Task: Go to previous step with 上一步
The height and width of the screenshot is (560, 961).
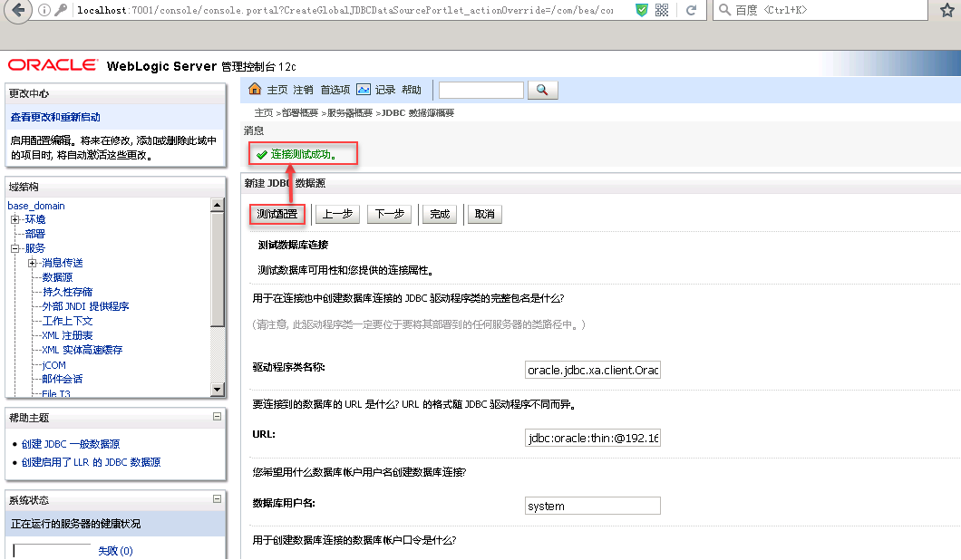Action: [x=337, y=214]
